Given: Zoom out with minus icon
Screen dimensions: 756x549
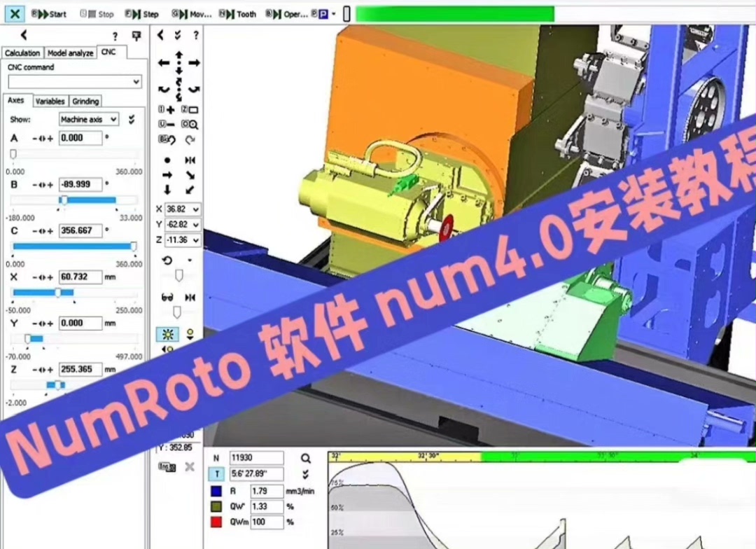Looking at the screenshot, I should point(167,125).
